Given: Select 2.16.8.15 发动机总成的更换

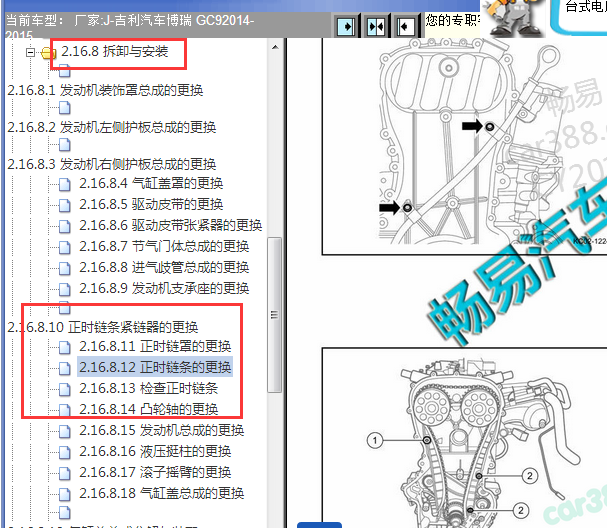Looking at the screenshot, I should [x=162, y=430].
